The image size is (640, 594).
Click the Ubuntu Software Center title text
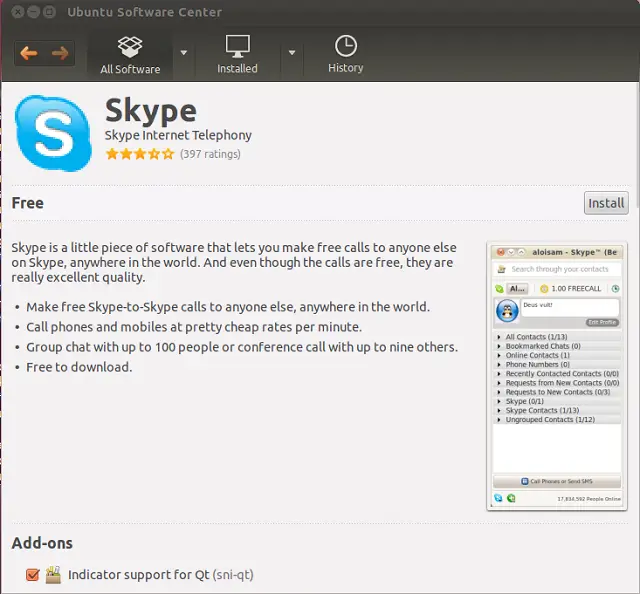pyautogui.click(x=144, y=12)
